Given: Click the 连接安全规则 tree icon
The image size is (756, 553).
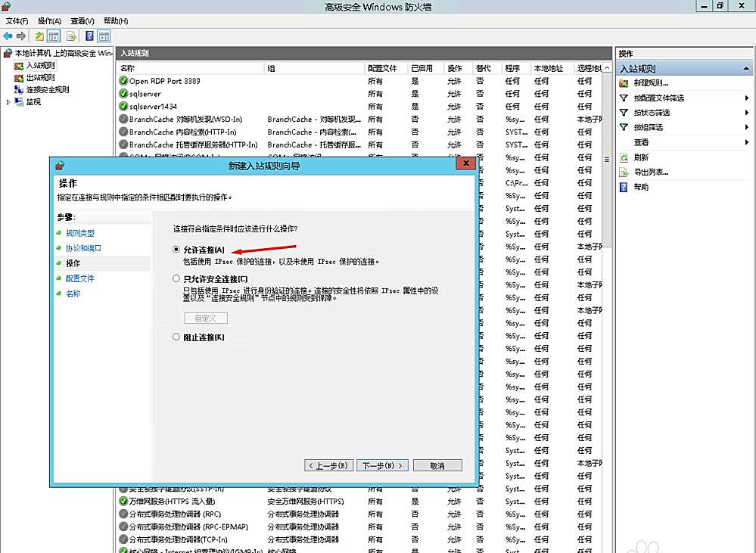Looking at the screenshot, I should tap(19, 90).
